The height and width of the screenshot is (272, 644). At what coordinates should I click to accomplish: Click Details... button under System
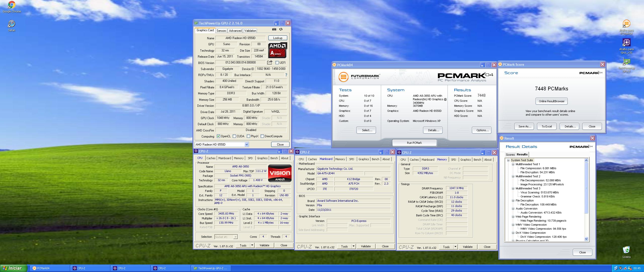(x=433, y=130)
